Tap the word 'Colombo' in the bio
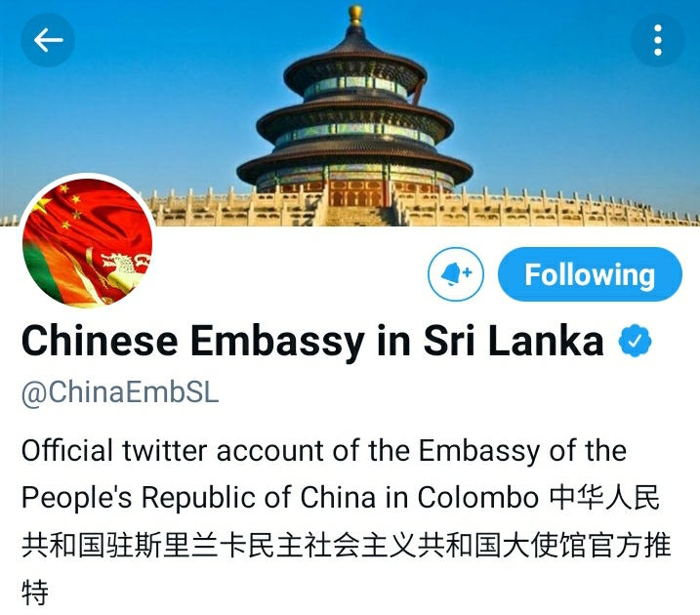 478,498
